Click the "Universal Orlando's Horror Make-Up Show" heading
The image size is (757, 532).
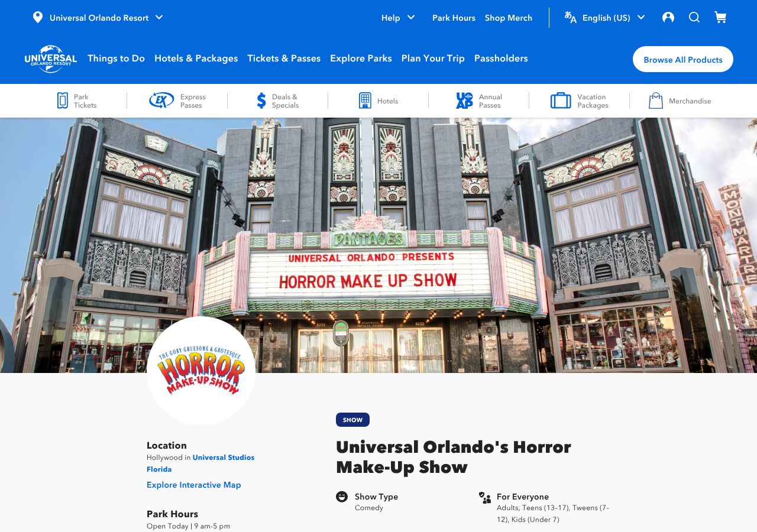(454, 457)
